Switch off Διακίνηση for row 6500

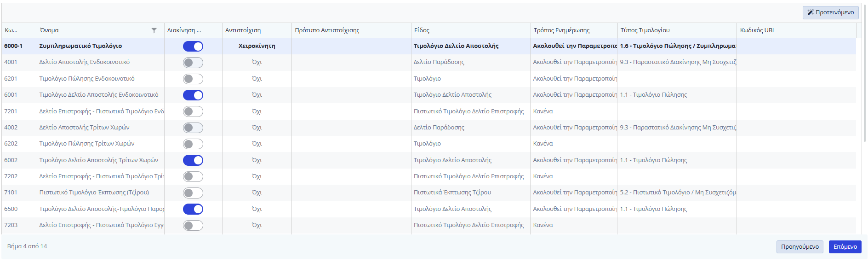click(193, 209)
